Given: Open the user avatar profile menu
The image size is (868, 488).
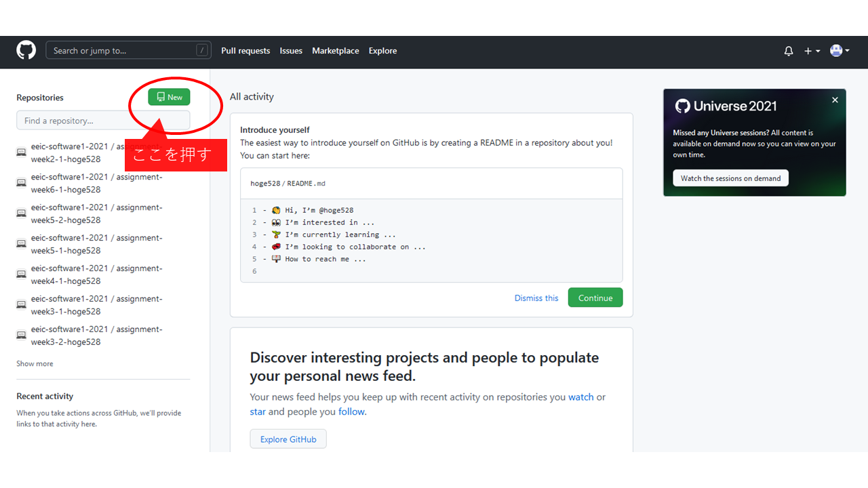Looking at the screenshot, I should [840, 51].
